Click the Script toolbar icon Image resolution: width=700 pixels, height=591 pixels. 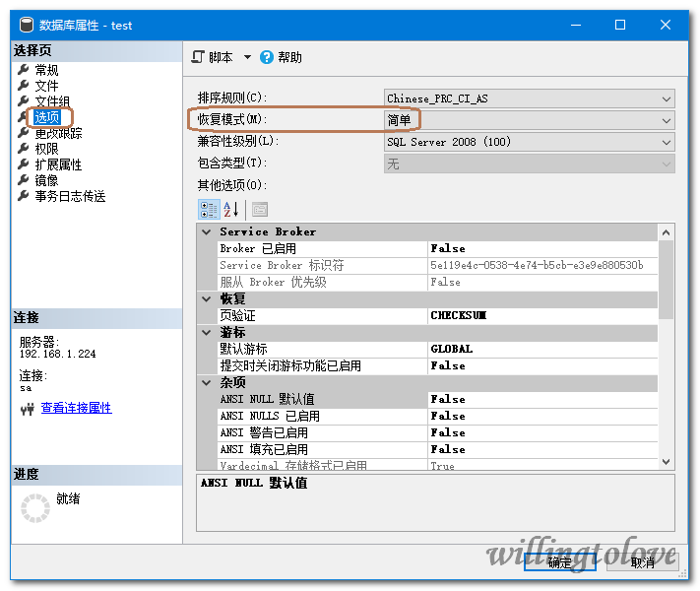point(198,58)
